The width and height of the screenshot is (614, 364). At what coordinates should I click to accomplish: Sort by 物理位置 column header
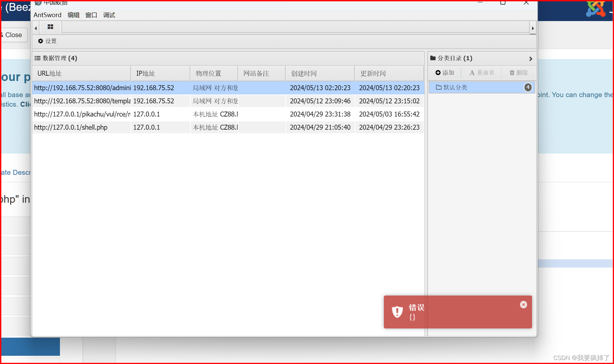(214, 73)
